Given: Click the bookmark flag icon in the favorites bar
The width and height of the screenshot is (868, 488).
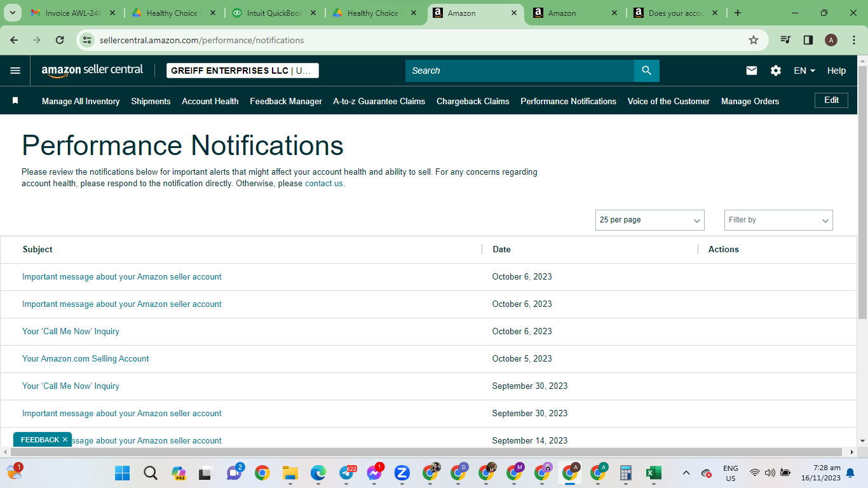Looking at the screenshot, I should pyautogui.click(x=15, y=100).
